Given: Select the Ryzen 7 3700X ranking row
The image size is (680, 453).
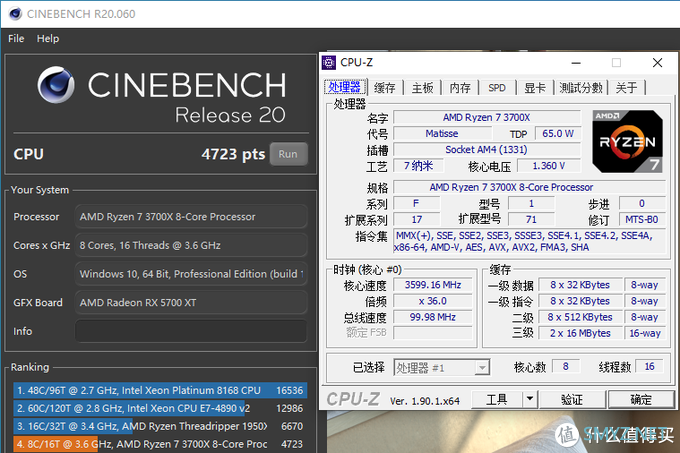Looking at the screenshot, I should coord(160,444).
